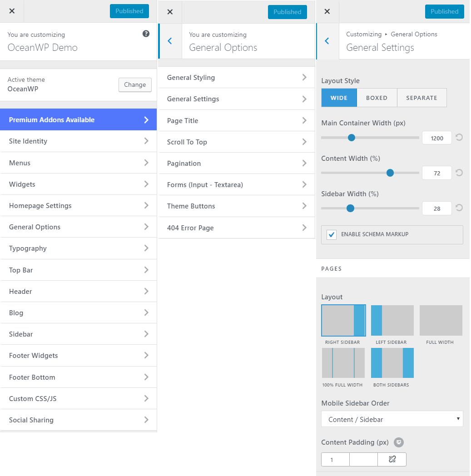471x476 pixels.
Task: Switch Layout Style to SEPARATE
Action: click(421, 98)
